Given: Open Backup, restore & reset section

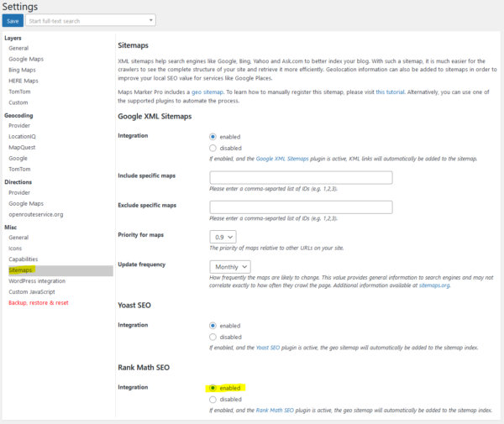Looking at the screenshot, I should (39, 301).
